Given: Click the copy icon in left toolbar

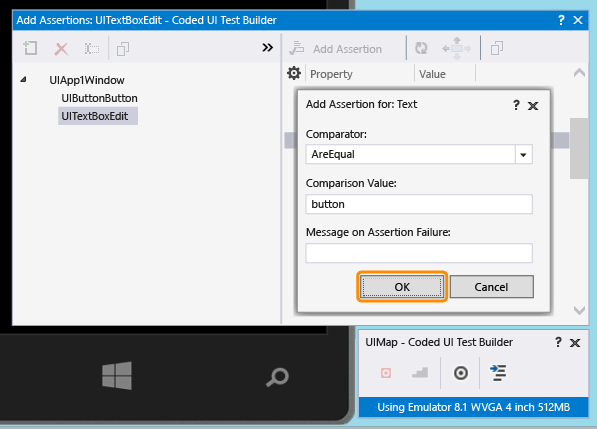Looking at the screenshot, I should coord(123,49).
